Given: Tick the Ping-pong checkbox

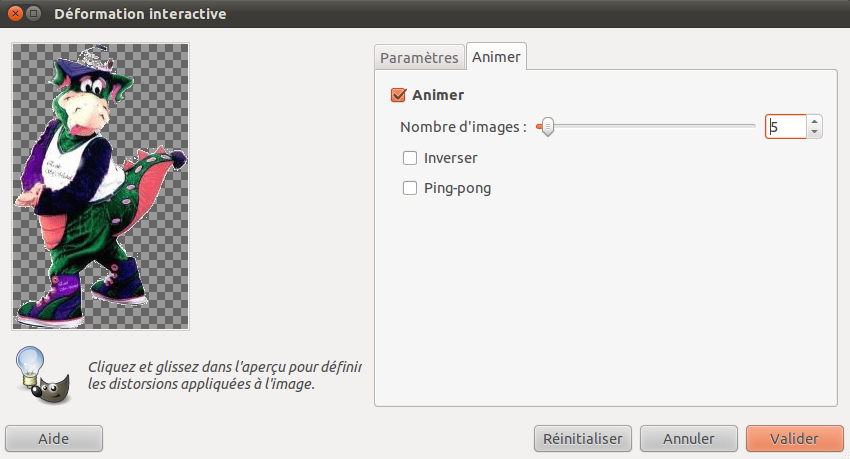Looking at the screenshot, I should pos(410,188).
